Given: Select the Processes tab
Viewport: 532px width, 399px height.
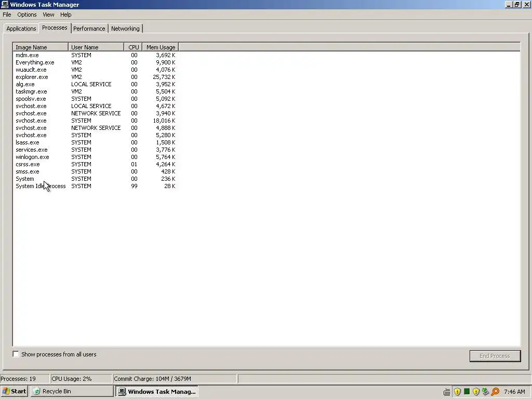Looking at the screenshot, I should (55, 28).
